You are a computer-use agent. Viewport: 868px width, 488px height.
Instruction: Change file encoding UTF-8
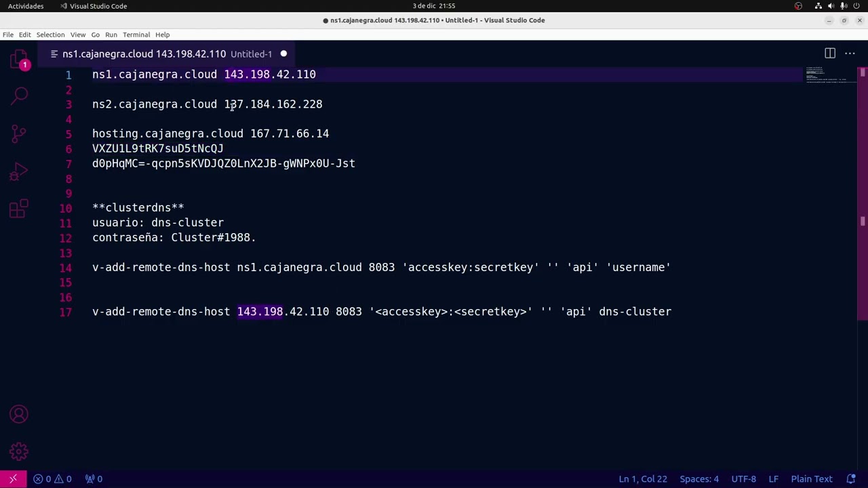click(744, 479)
